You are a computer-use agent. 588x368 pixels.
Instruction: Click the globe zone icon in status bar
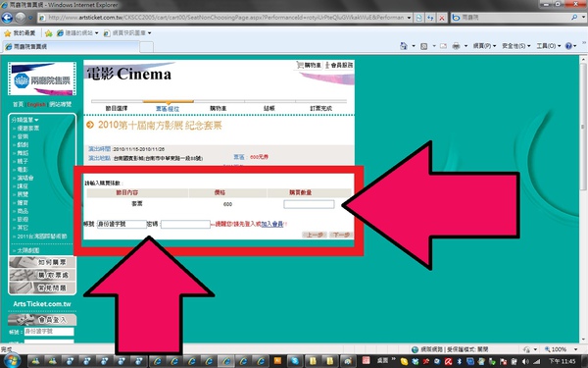point(415,349)
